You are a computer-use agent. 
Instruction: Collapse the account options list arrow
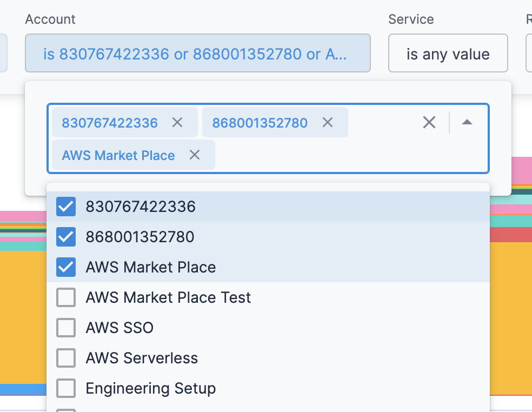tap(467, 123)
